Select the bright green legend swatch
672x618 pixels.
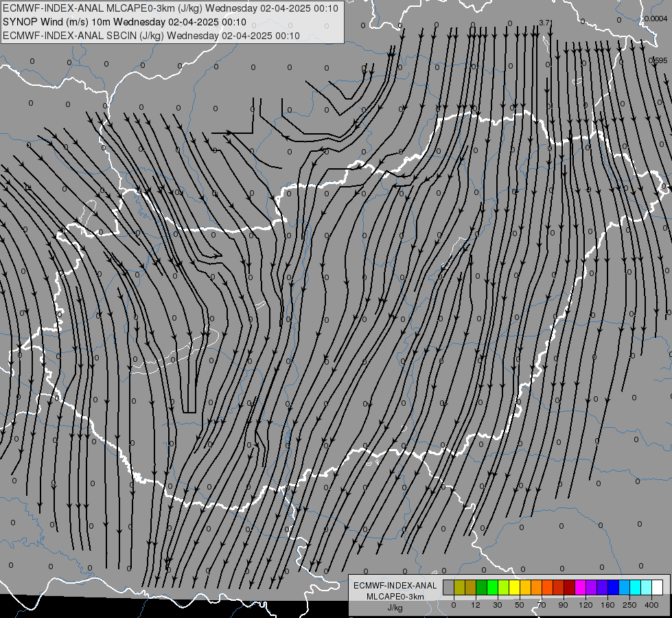click(x=492, y=587)
